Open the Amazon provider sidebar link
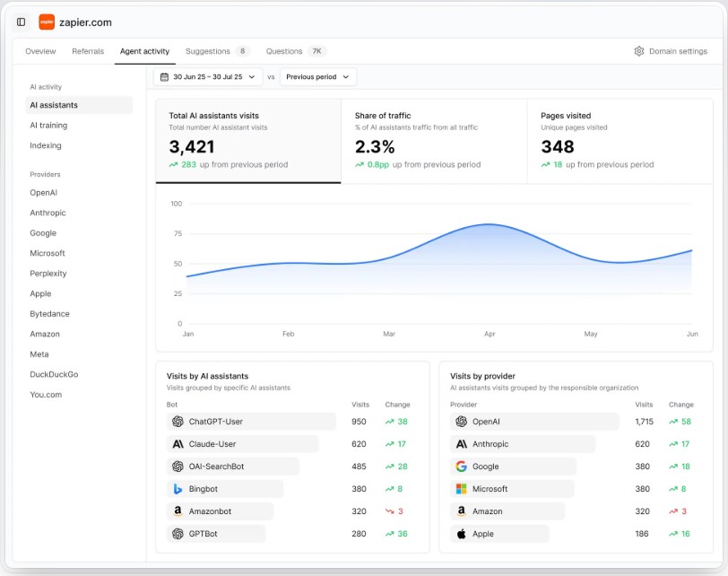728x576 pixels. (45, 334)
